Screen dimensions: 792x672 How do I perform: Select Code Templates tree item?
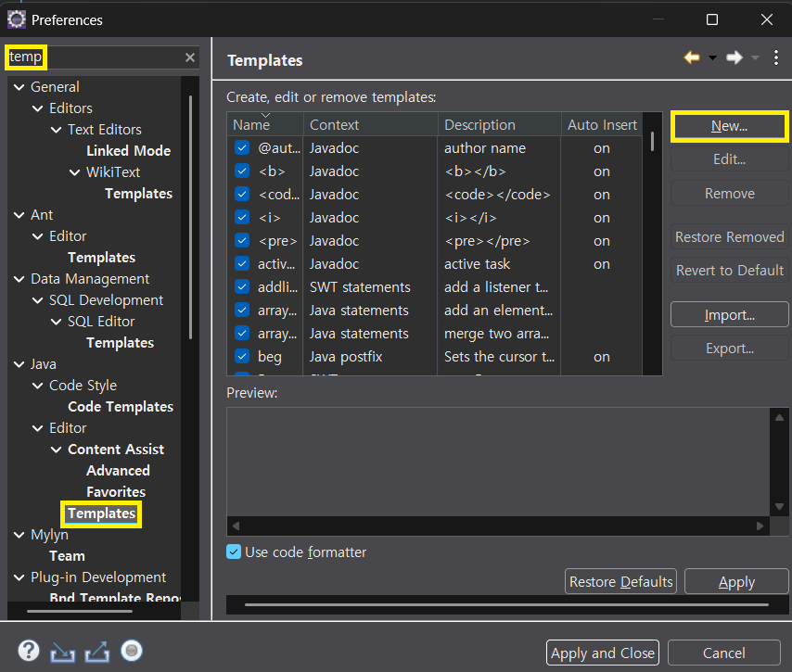[121, 407]
